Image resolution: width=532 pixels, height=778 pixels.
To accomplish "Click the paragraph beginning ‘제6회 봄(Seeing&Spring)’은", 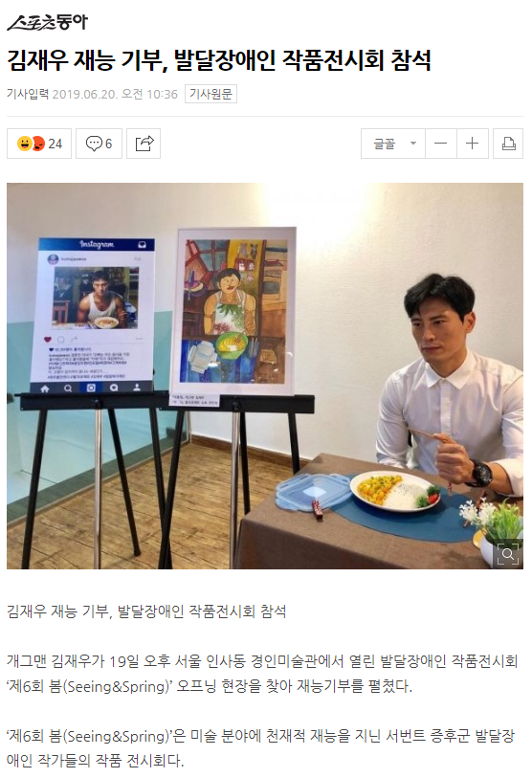I will [261, 747].
